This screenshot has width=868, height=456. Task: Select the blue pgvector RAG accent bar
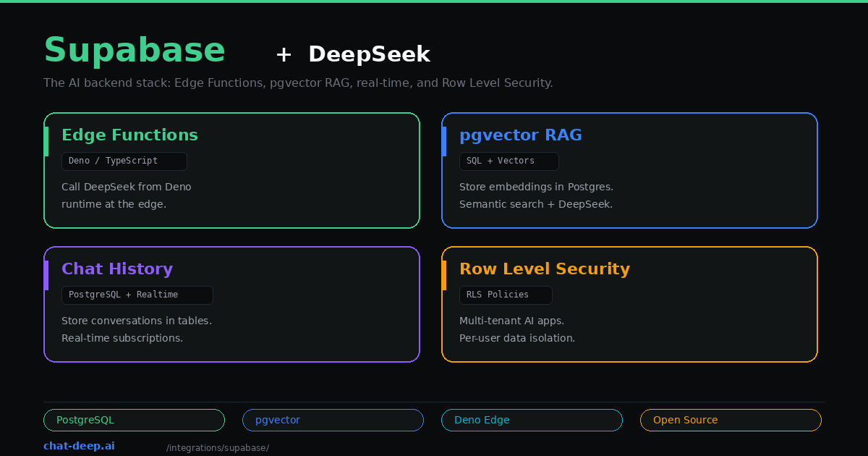445,140
